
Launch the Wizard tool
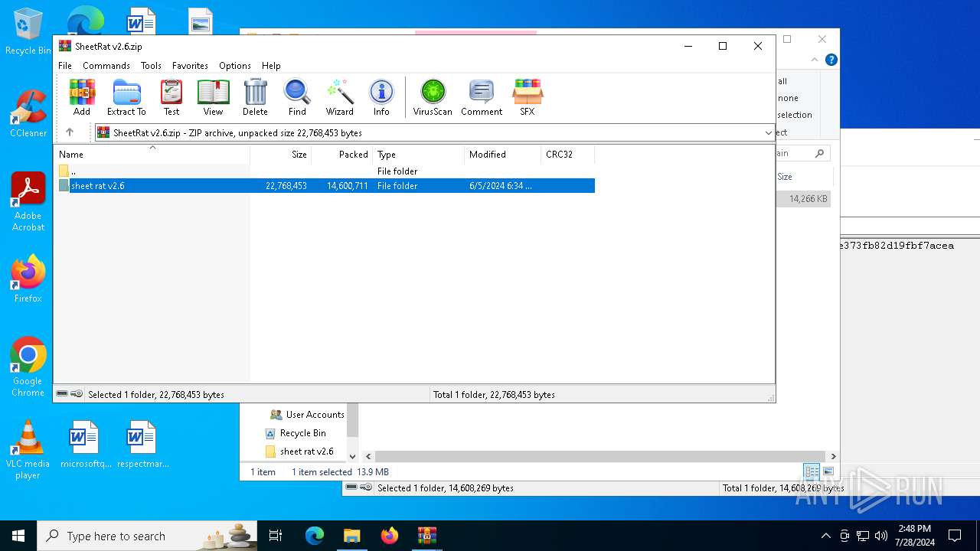tap(339, 97)
